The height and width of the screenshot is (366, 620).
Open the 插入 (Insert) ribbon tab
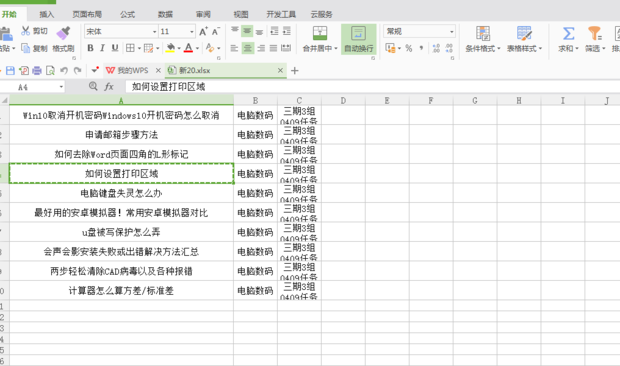point(47,15)
